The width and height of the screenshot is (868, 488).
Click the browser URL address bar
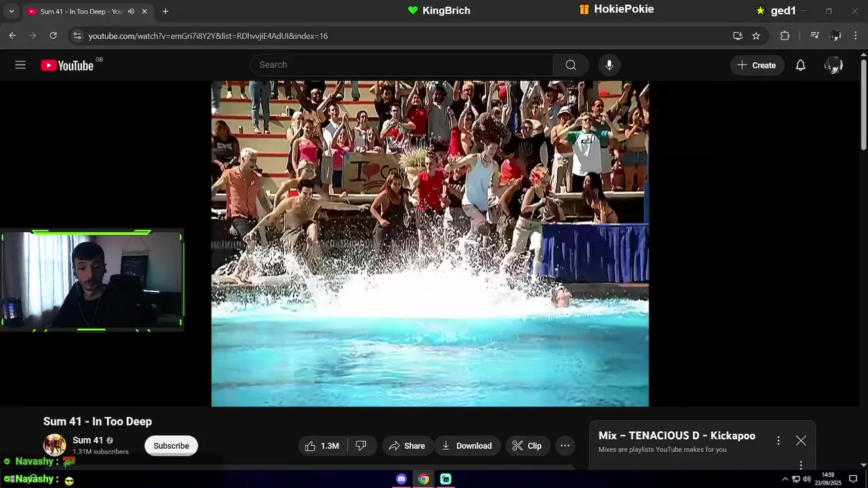[x=407, y=35]
